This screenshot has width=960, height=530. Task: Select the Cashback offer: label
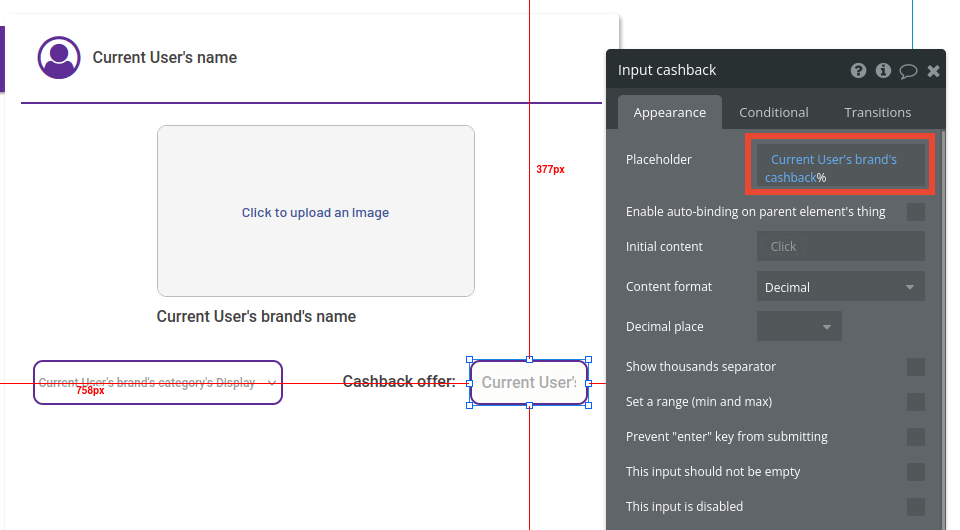pos(399,381)
